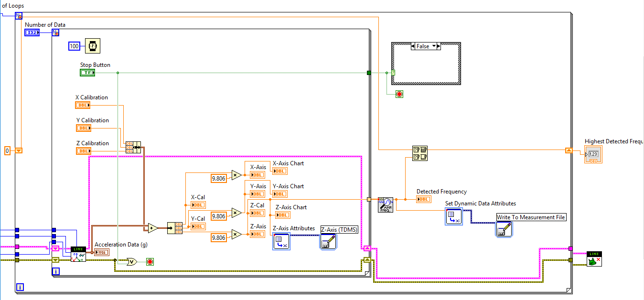This screenshot has width=644, height=300.
Task: Click the Y-Axis DBL indicator
Action: click(x=258, y=194)
